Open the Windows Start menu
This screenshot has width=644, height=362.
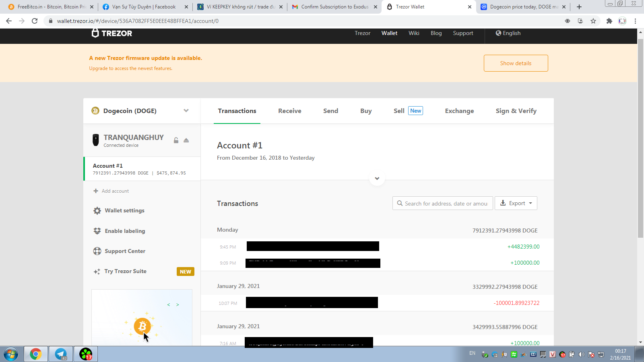click(11, 354)
